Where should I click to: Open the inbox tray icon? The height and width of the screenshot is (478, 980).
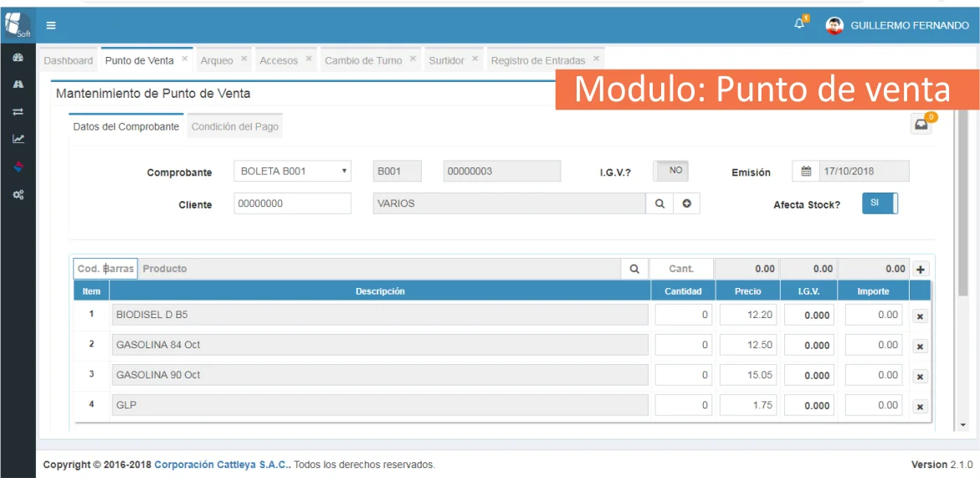coord(921,125)
